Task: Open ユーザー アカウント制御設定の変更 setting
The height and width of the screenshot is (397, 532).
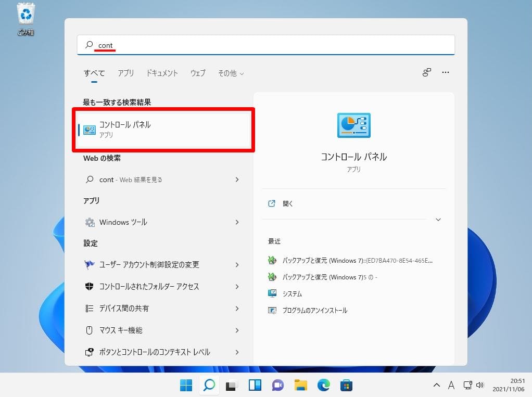Action: [x=147, y=265]
